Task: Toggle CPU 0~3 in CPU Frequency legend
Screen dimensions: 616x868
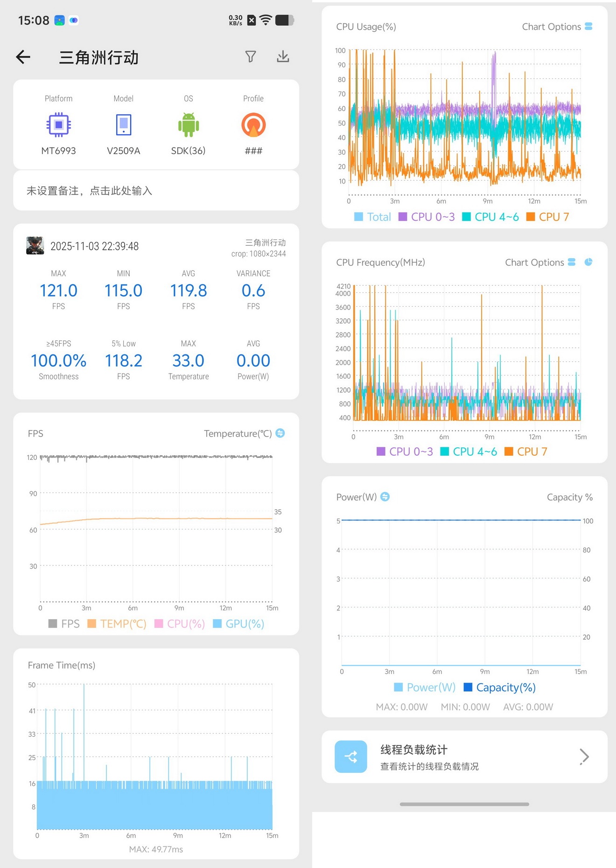Action: 405,452
